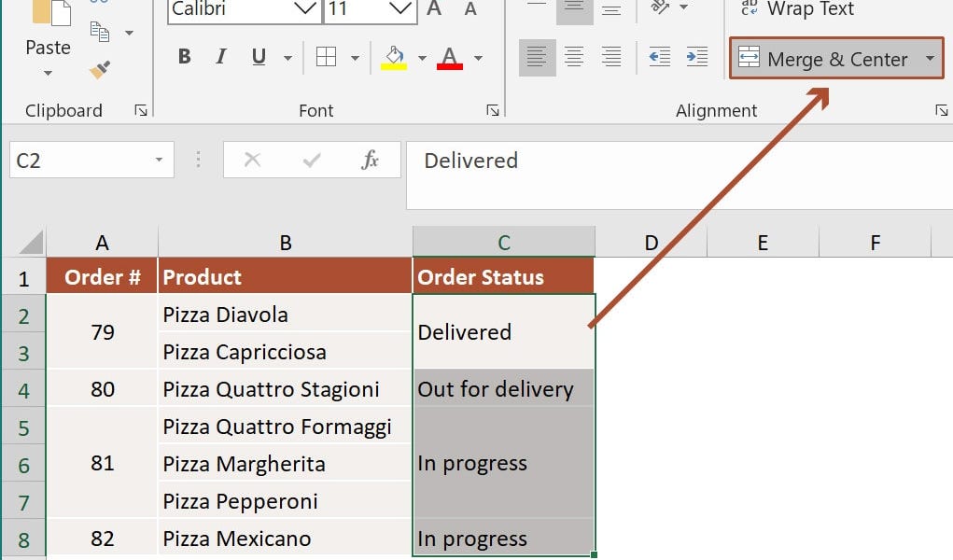Apply underline to the selection
The width and height of the screenshot is (953, 560).
pyautogui.click(x=257, y=56)
